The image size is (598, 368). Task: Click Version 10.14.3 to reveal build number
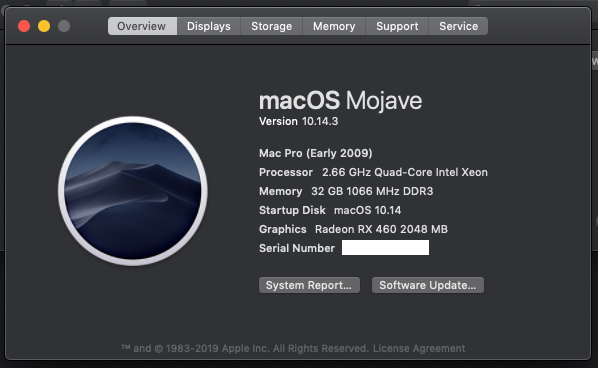pos(298,121)
